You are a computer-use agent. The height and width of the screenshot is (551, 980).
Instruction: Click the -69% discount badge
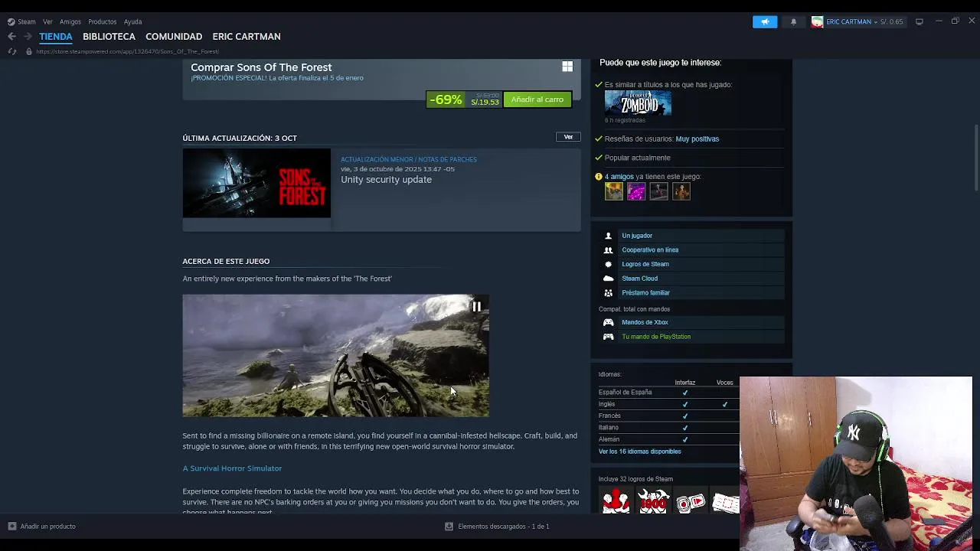pyautogui.click(x=446, y=99)
